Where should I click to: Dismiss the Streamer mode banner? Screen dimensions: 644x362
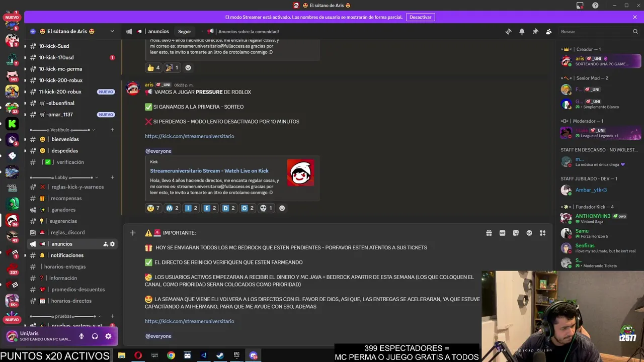click(x=635, y=17)
